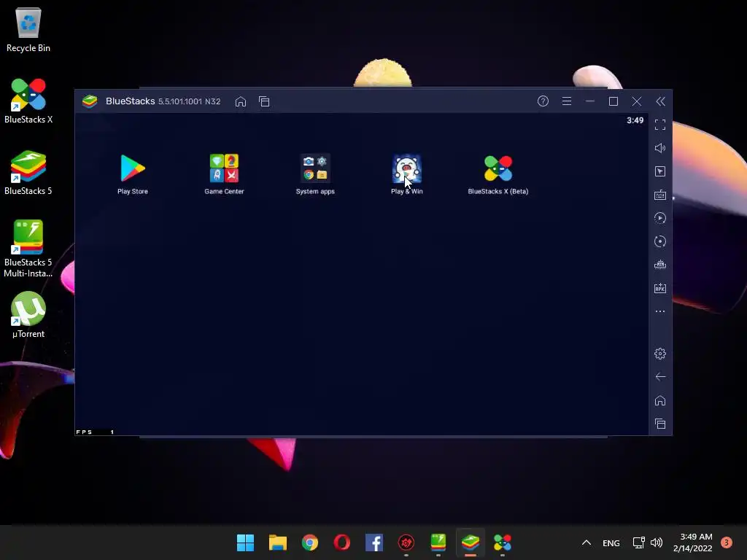Launch Opera browser from the taskbar
The image size is (747, 560).
[x=341, y=542]
